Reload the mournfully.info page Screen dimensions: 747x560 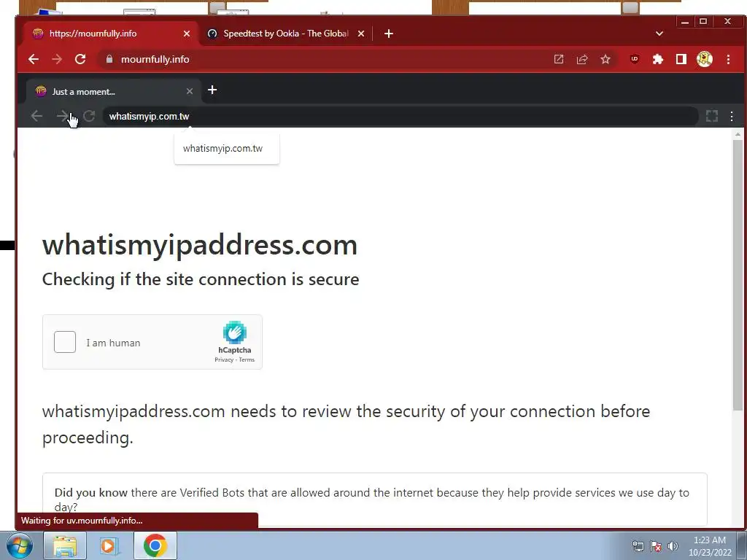(x=80, y=59)
